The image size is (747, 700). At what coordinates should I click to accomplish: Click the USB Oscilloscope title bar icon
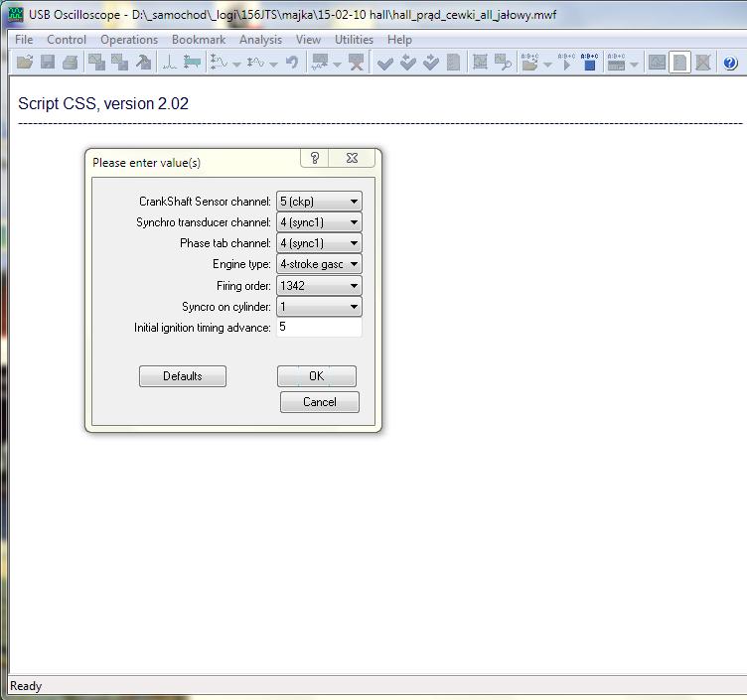[x=16, y=15]
